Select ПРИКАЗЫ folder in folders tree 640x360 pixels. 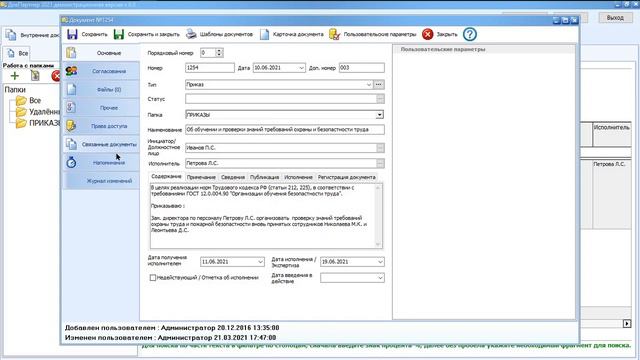(x=38, y=123)
